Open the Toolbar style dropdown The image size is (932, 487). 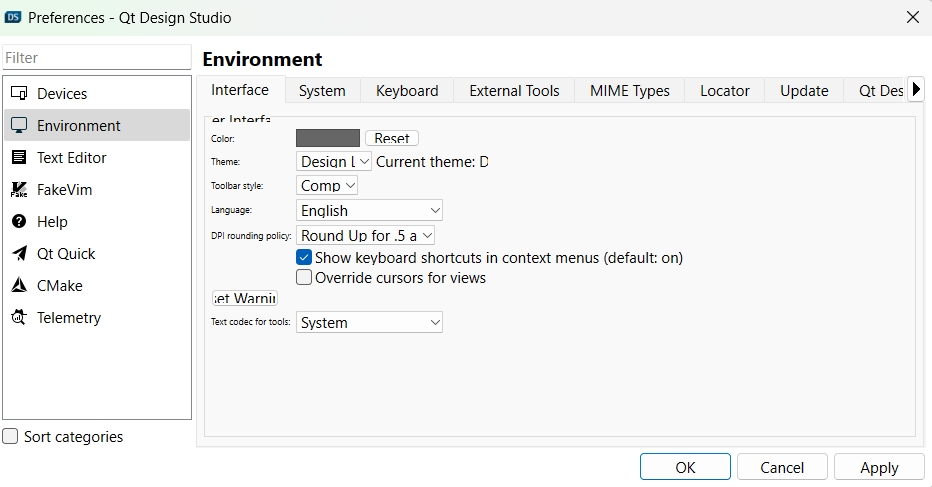click(x=326, y=186)
